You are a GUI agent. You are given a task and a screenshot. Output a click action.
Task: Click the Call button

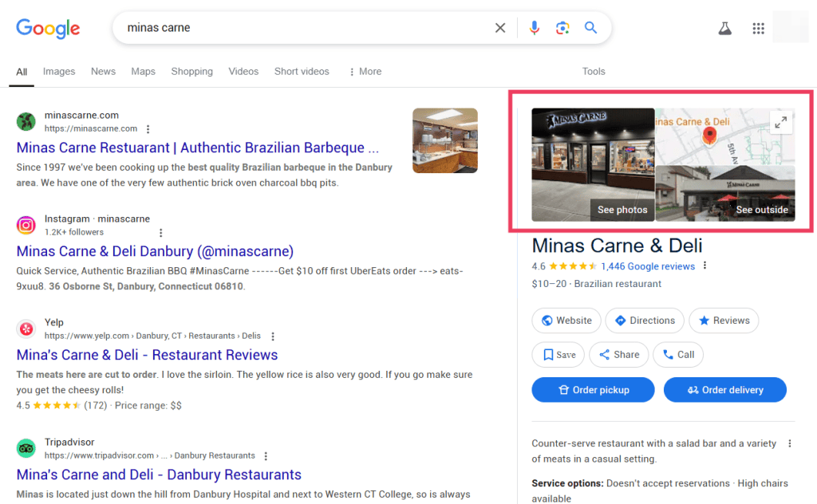click(678, 355)
